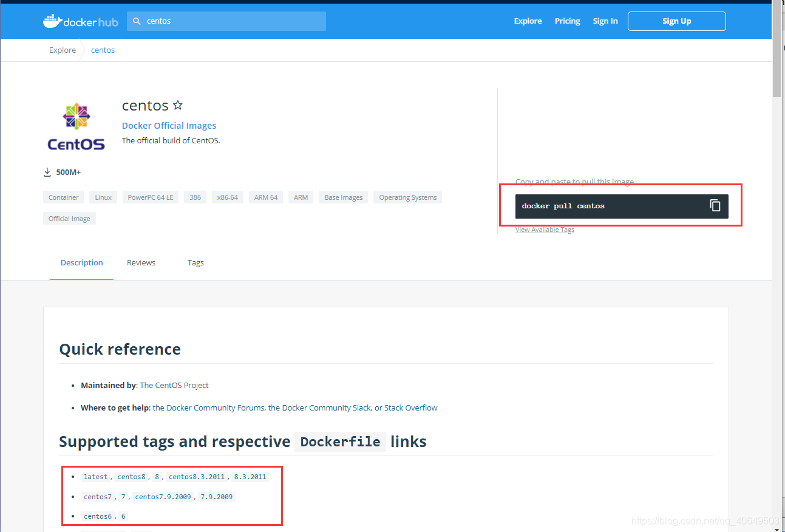
Task: Click the 7.9.2009 tag link
Action: pyautogui.click(x=216, y=496)
